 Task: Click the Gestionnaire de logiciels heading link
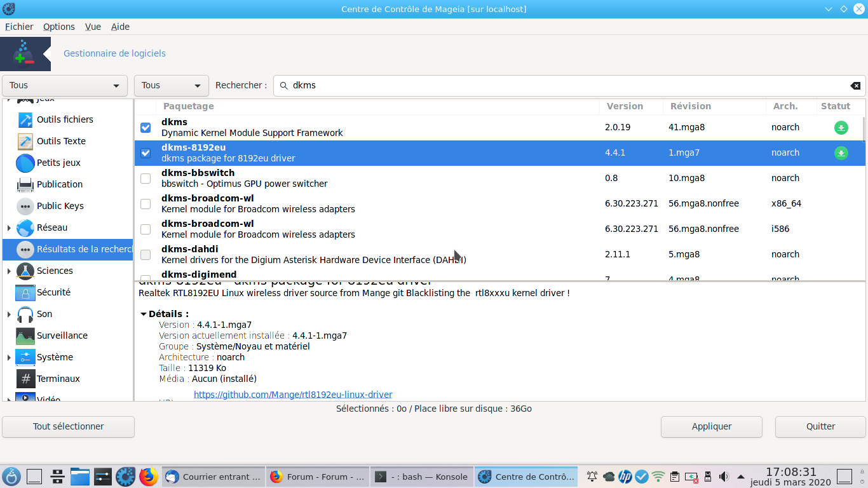pyautogui.click(x=114, y=53)
